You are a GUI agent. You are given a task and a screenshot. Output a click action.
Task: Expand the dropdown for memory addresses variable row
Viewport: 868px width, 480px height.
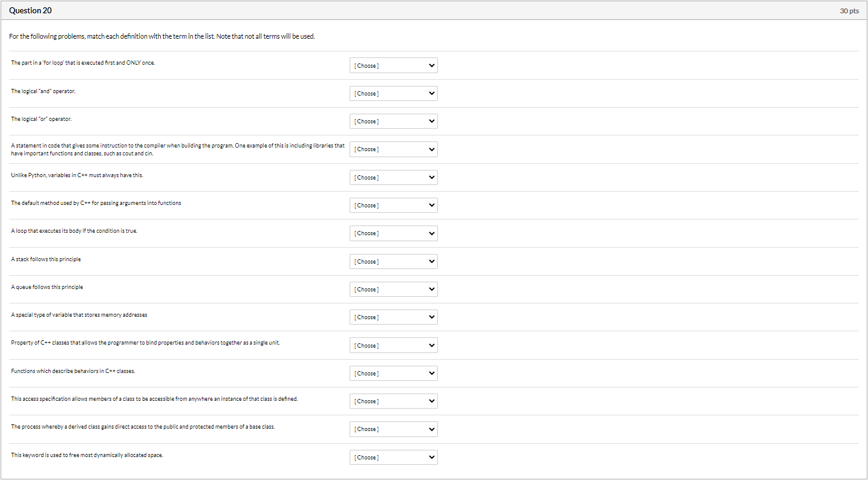394,317
